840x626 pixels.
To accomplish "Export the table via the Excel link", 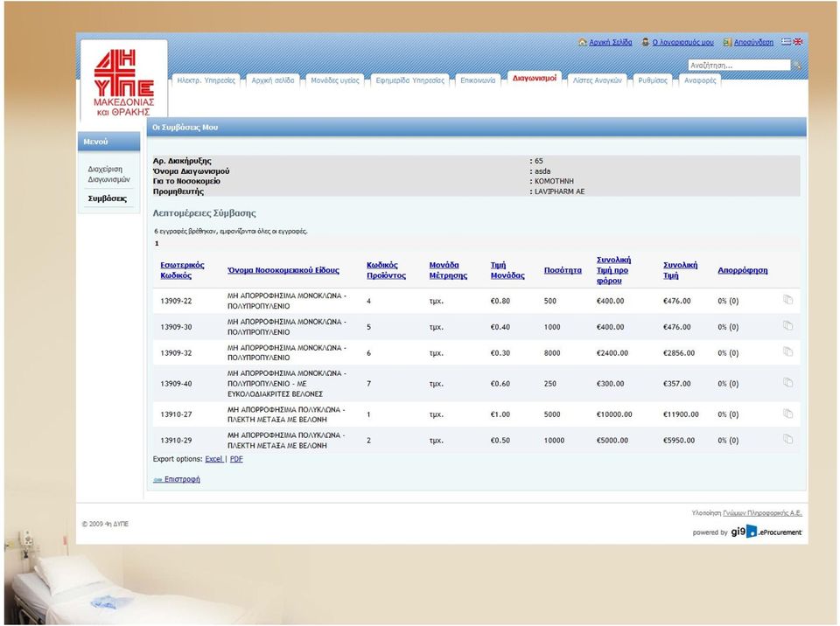I will (x=213, y=459).
